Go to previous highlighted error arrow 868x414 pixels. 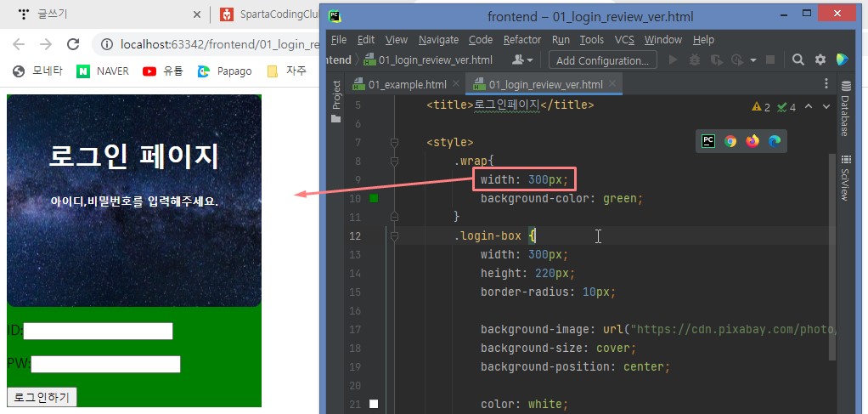click(x=809, y=106)
